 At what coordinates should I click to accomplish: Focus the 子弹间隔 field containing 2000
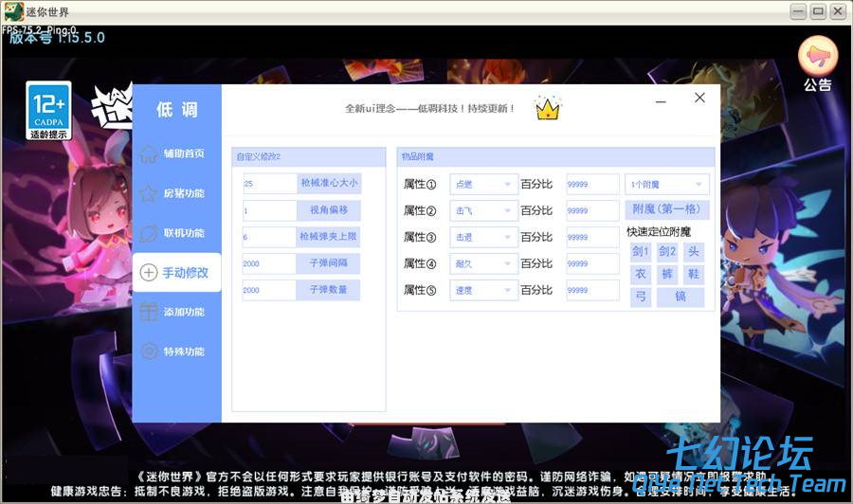269,263
